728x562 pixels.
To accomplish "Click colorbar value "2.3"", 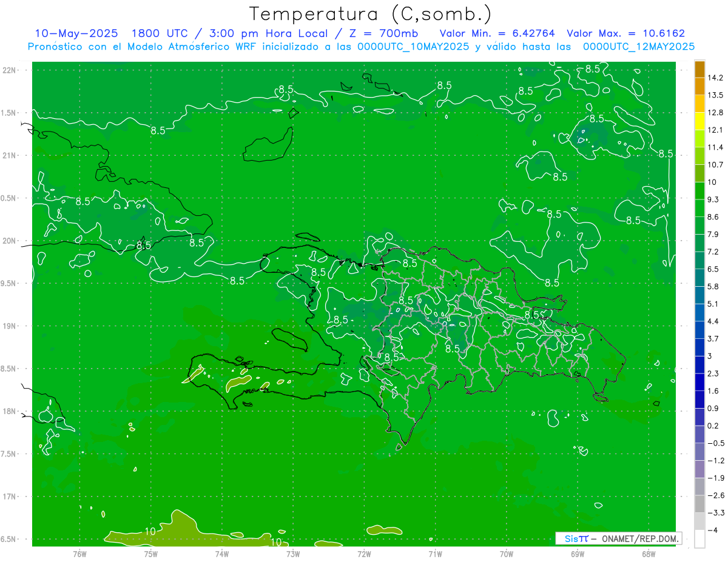I will pyautogui.click(x=713, y=373).
